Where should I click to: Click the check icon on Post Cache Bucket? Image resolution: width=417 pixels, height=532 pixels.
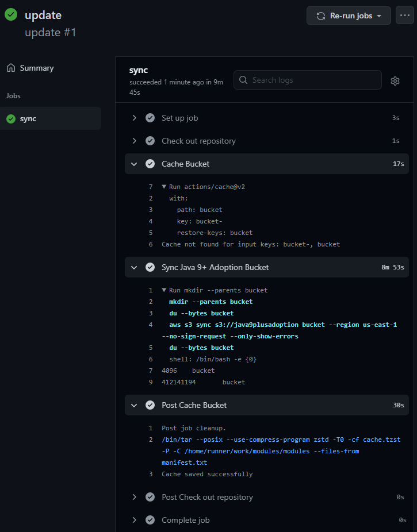click(150, 404)
